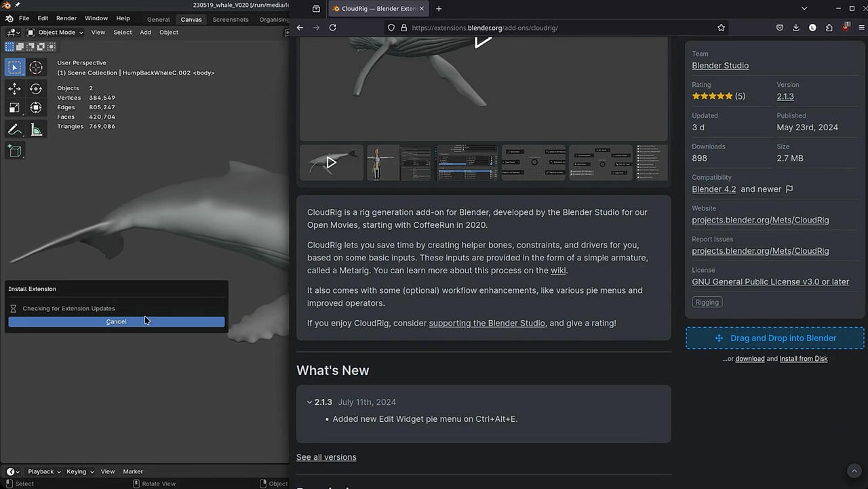Select the Move tool in Blender
The height and width of the screenshot is (489, 868).
pyautogui.click(x=14, y=89)
